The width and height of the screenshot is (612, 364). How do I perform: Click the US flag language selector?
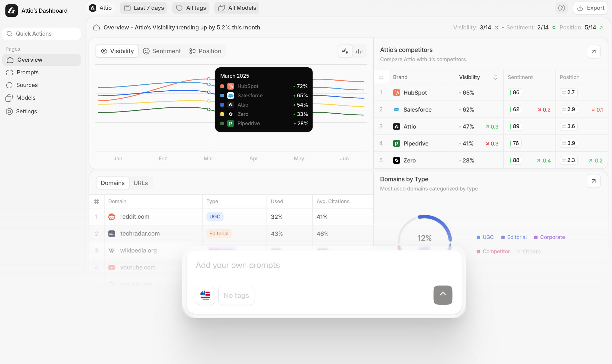205,295
